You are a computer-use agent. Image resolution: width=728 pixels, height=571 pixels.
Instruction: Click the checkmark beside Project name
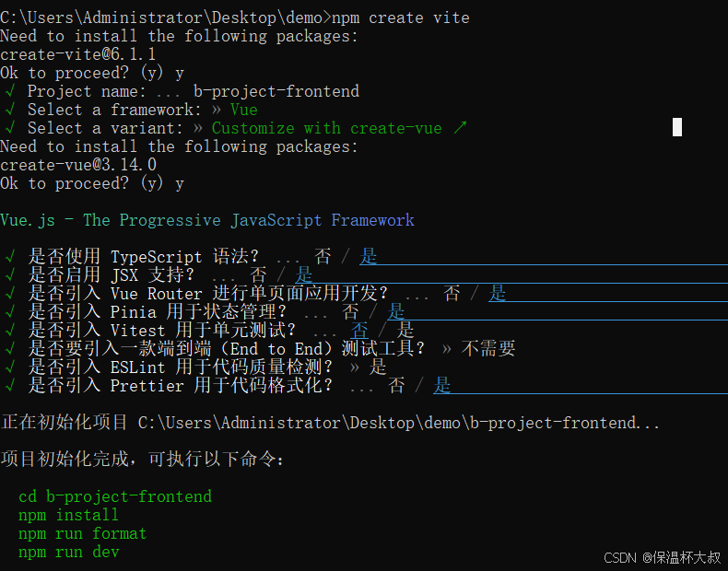(x=9, y=91)
